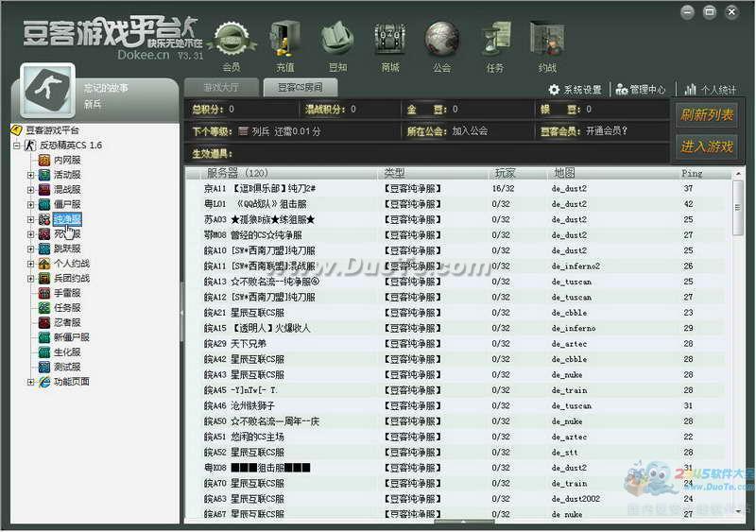Click the 刷新列表 refresh list button

[707, 114]
